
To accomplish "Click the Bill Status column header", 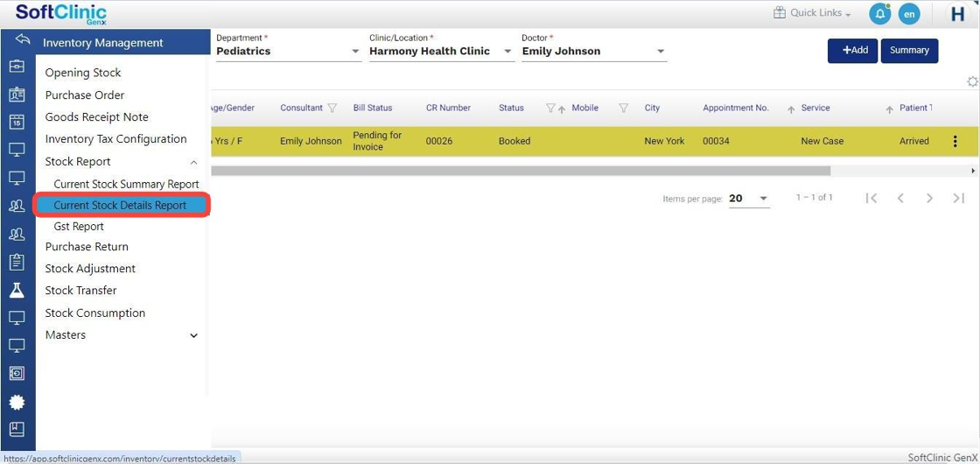I will coord(373,108).
